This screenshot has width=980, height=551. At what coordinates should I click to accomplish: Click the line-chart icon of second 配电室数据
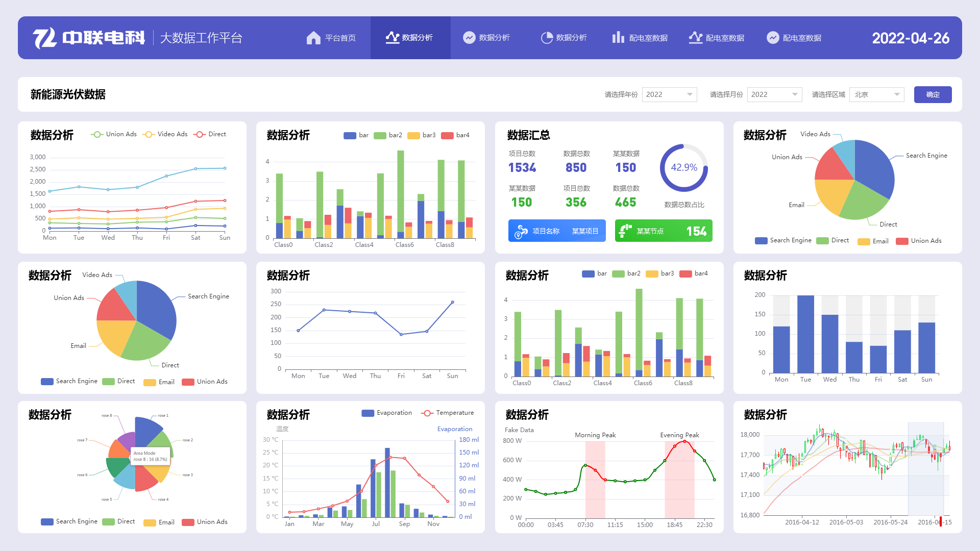click(695, 38)
